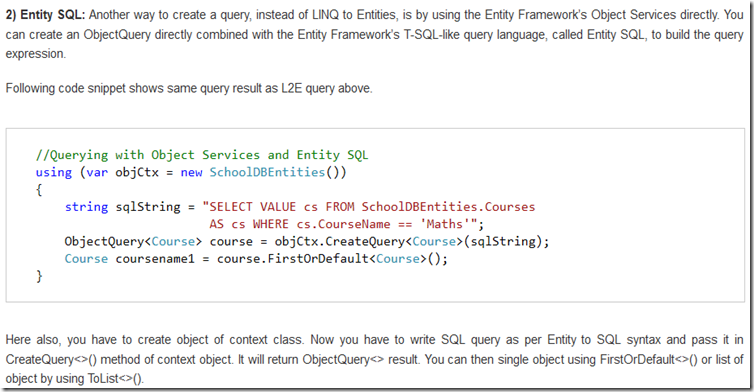
Task: Click "ToList<>()." at the end
Action: click(x=115, y=379)
